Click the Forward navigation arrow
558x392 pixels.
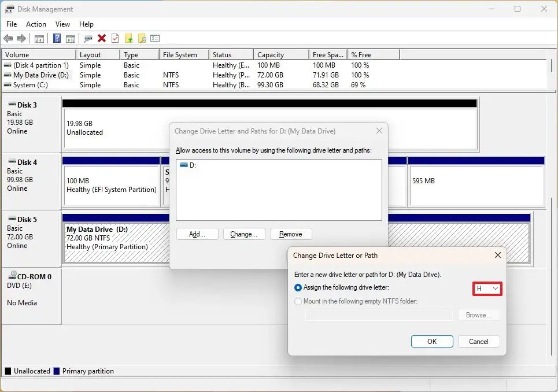tap(20, 38)
